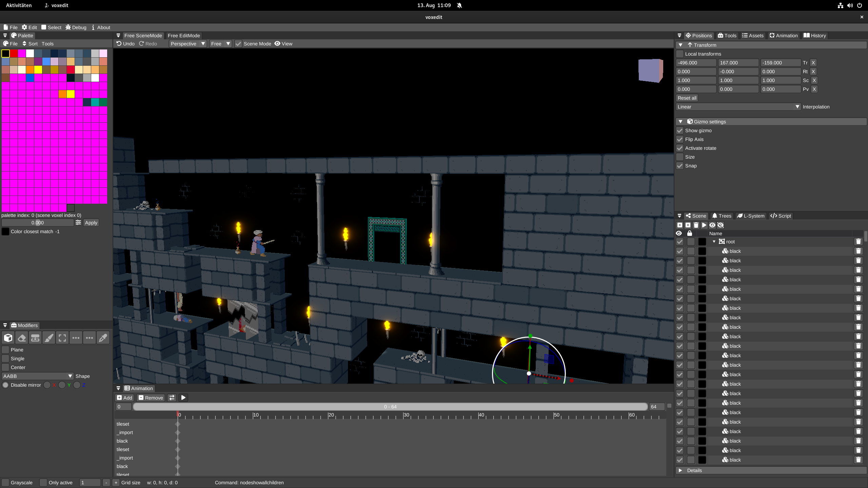Open the Debug menu
868x488 pixels.
pyautogui.click(x=76, y=27)
